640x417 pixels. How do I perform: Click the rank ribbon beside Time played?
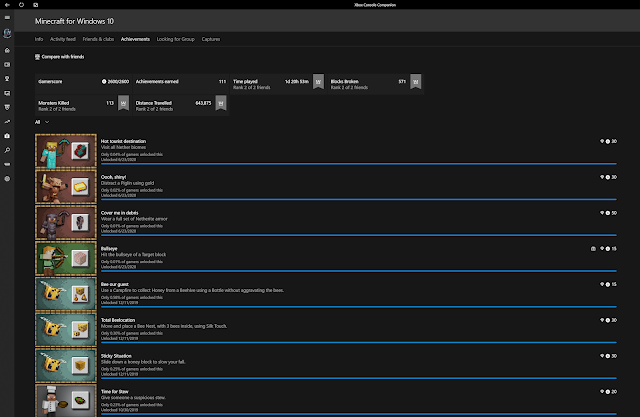coord(318,82)
